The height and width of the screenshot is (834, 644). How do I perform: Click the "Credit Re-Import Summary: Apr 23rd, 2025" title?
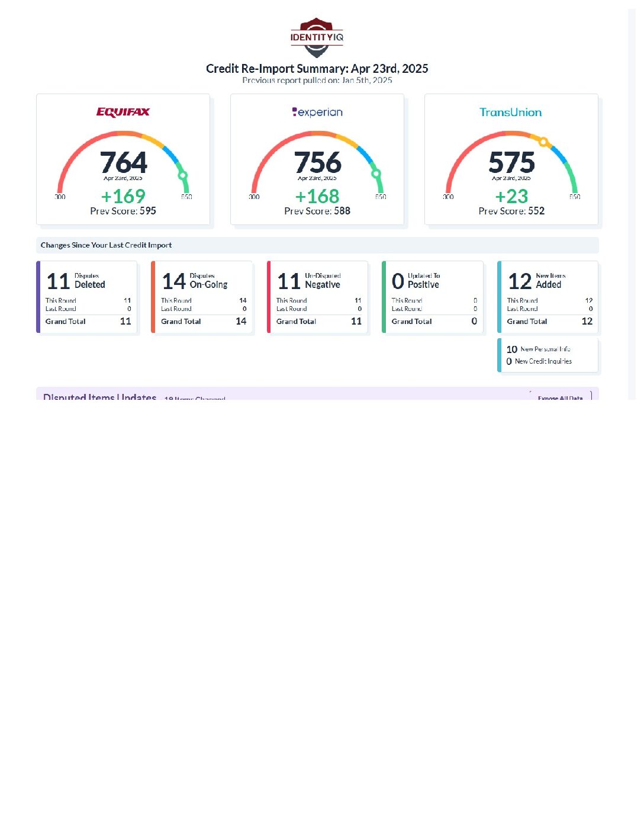317,68
